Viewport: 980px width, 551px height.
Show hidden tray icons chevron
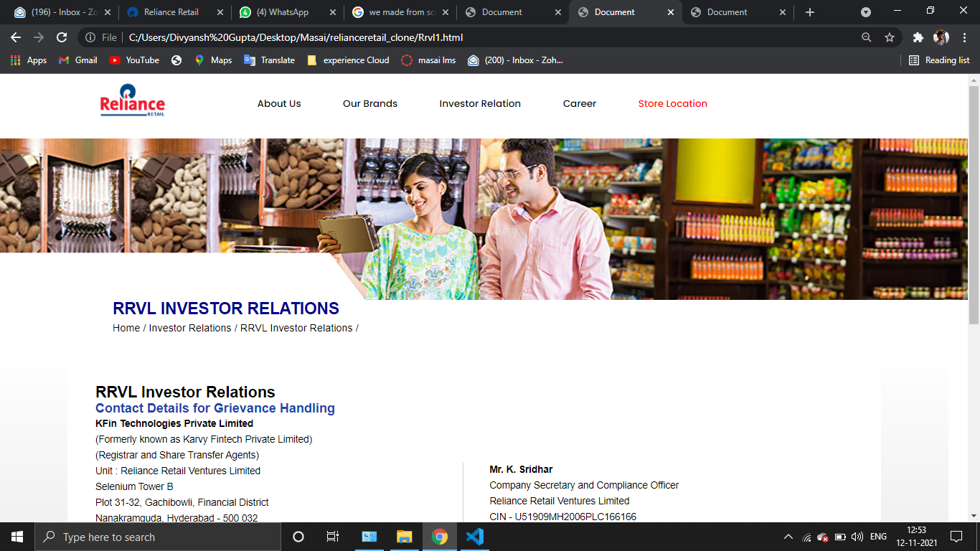click(788, 537)
